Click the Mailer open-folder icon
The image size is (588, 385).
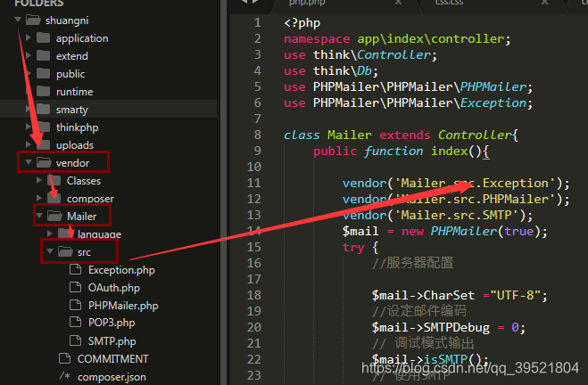(x=54, y=216)
